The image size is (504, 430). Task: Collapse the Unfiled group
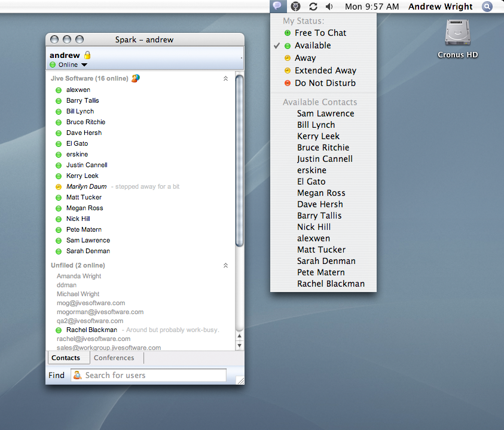click(225, 265)
